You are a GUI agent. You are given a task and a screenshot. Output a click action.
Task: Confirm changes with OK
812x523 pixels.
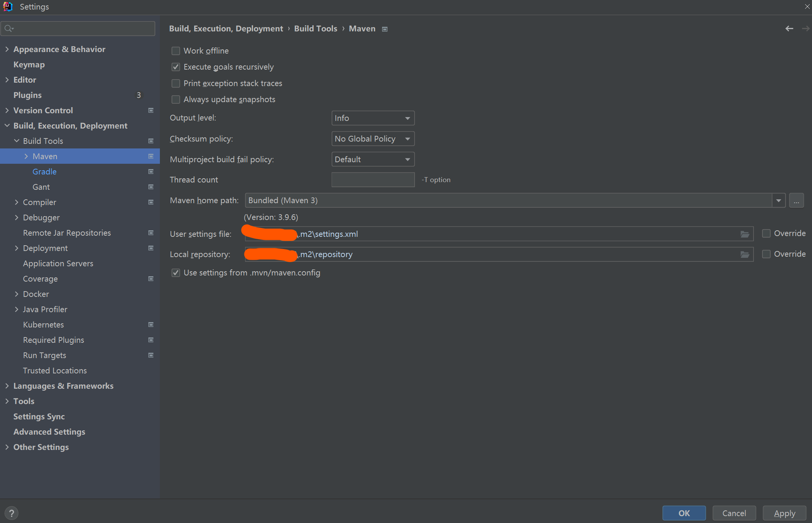(x=684, y=513)
